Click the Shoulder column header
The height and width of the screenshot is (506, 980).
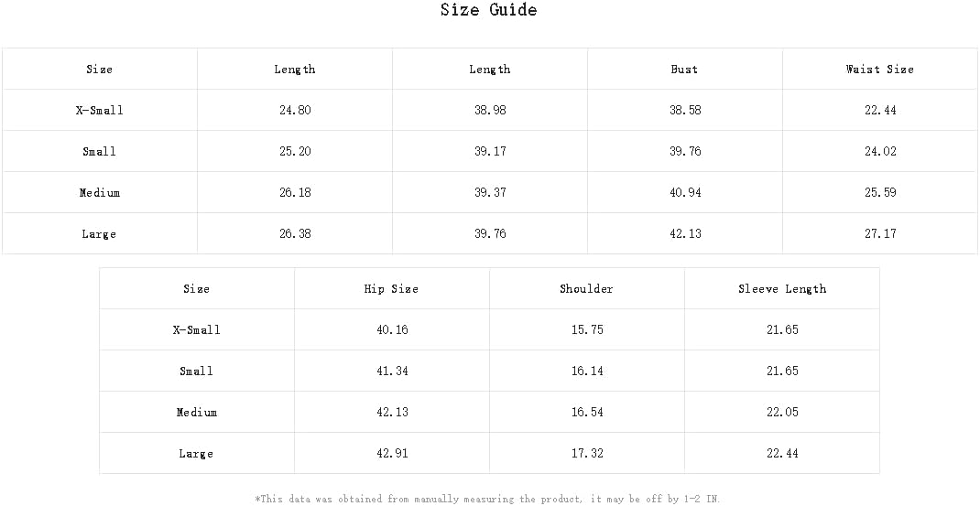point(586,288)
